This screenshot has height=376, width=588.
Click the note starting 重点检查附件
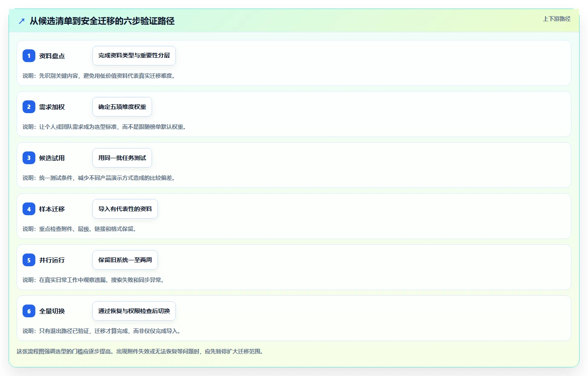80,229
